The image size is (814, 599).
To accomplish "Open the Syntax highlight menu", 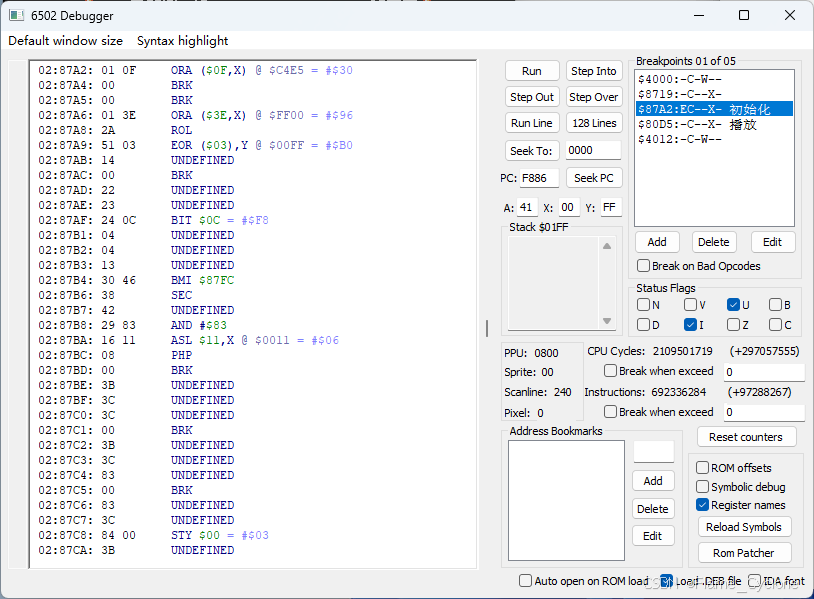I will tap(182, 40).
